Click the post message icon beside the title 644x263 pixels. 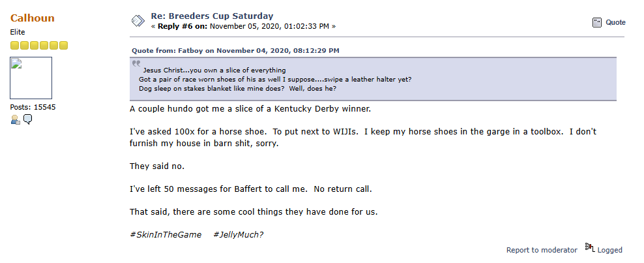(x=138, y=21)
